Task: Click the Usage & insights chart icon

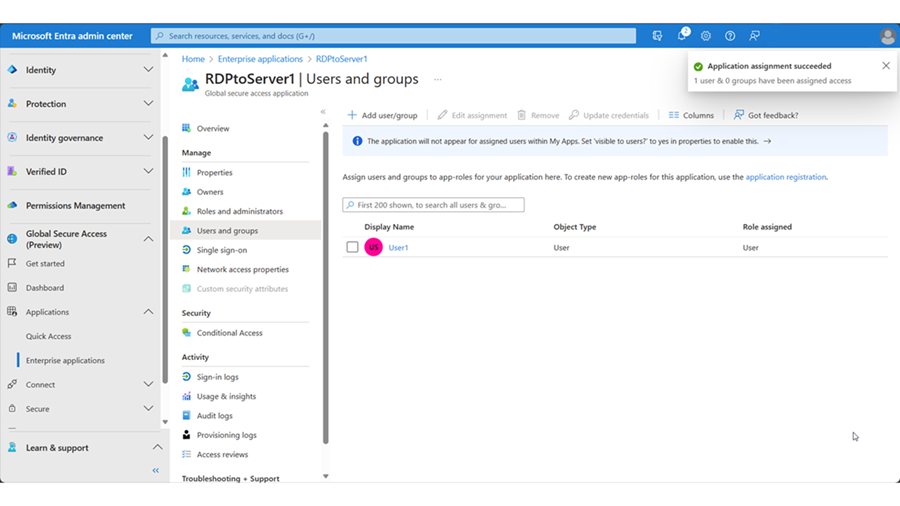Action: pyautogui.click(x=186, y=396)
